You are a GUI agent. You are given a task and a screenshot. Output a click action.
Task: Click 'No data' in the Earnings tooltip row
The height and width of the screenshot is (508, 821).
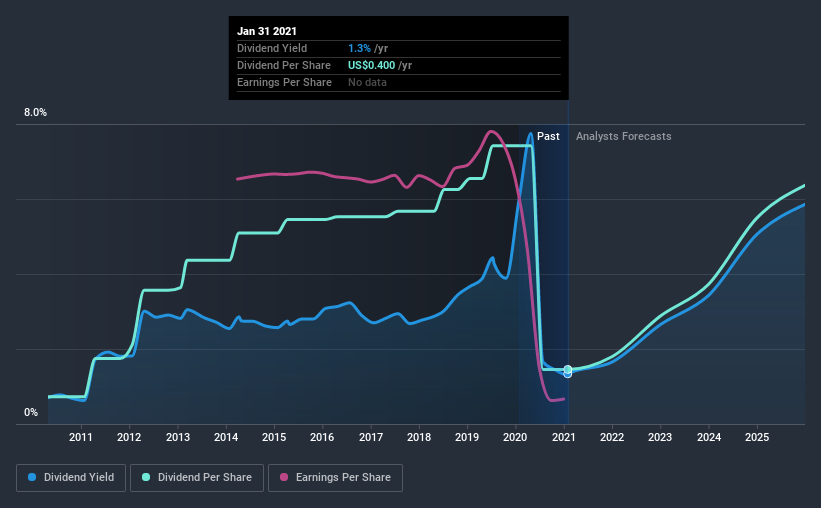pyautogui.click(x=367, y=82)
